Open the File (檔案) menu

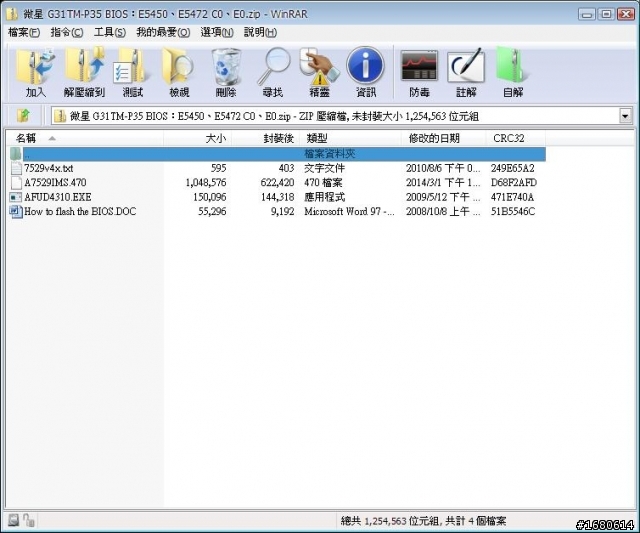coord(24,32)
